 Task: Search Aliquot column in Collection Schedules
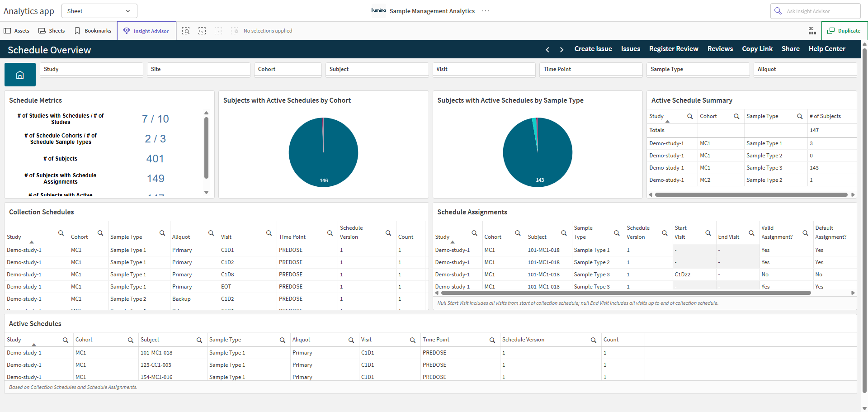211,233
